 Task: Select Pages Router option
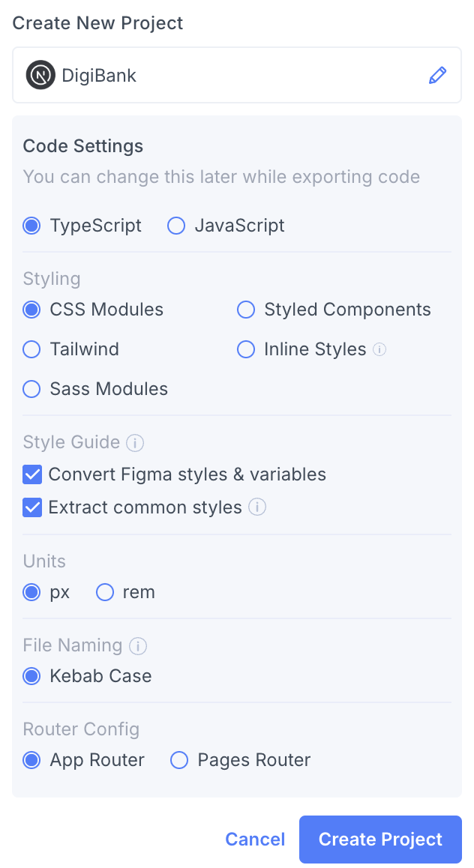(x=179, y=760)
